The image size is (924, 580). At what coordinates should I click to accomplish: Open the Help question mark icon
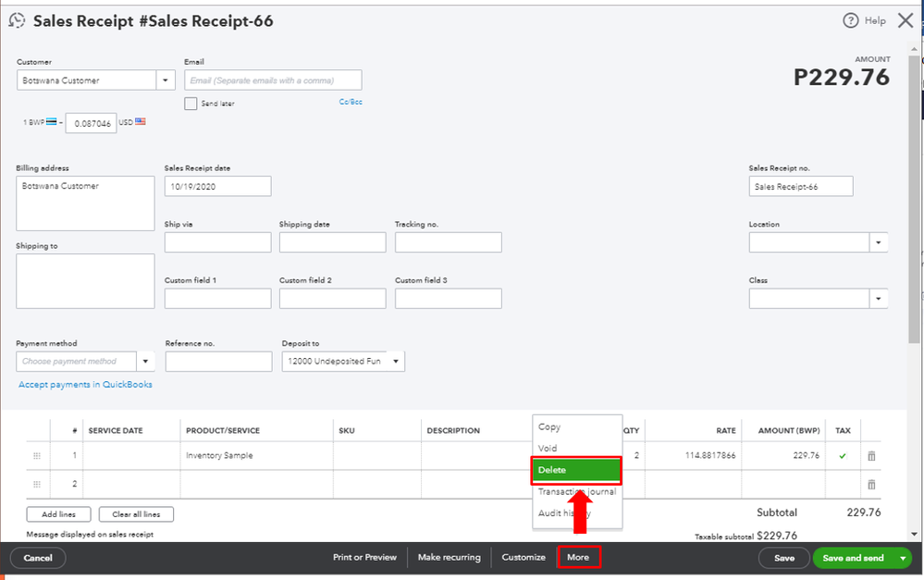[851, 20]
